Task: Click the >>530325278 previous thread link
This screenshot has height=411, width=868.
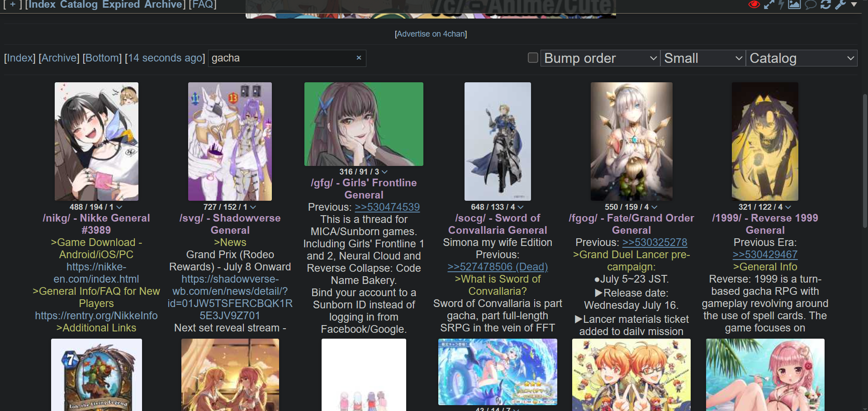Action: pyautogui.click(x=655, y=242)
